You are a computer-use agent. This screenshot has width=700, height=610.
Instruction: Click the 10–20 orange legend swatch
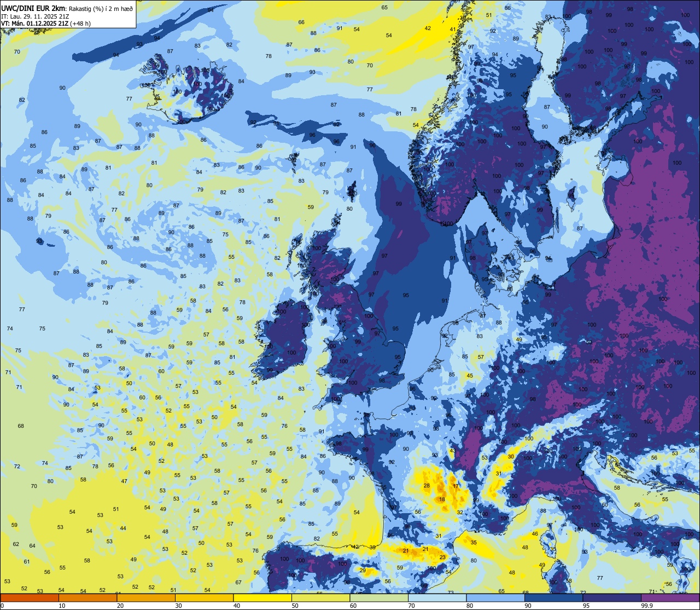(87, 597)
